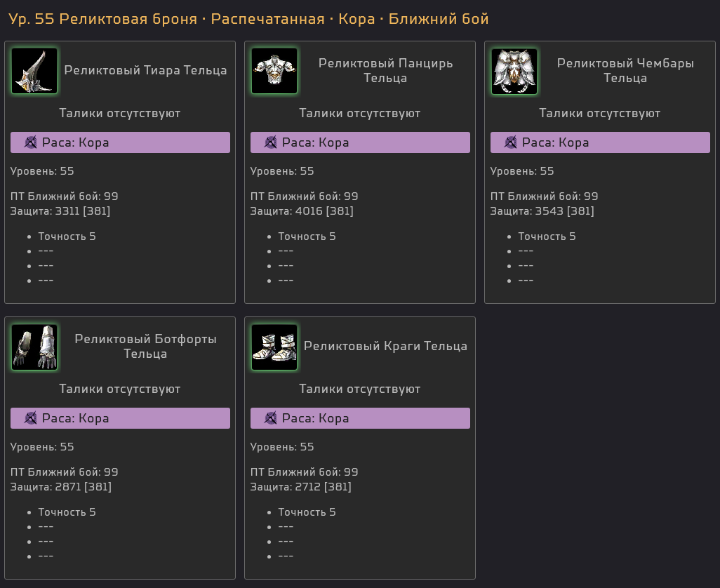This screenshot has height=588, width=720.
Task: Click Точность 5 in the Тиара card
Action: [x=67, y=236]
